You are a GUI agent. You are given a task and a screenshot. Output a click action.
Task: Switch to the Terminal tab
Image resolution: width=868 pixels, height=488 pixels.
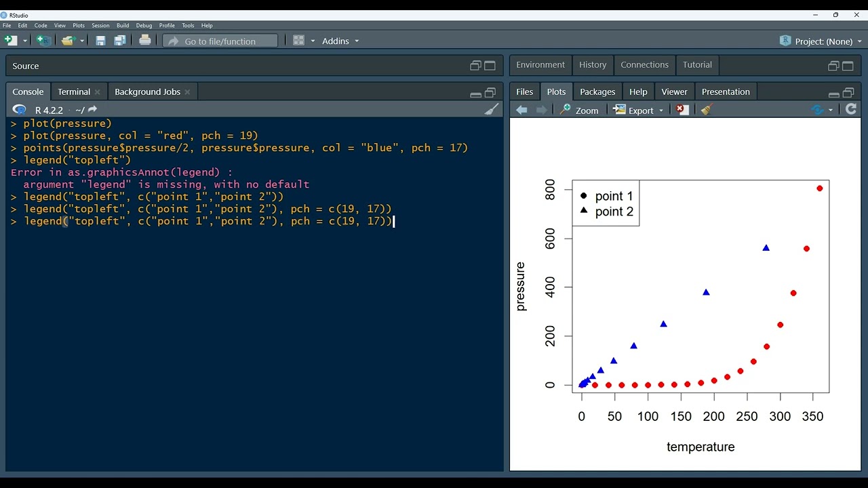click(74, 91)
